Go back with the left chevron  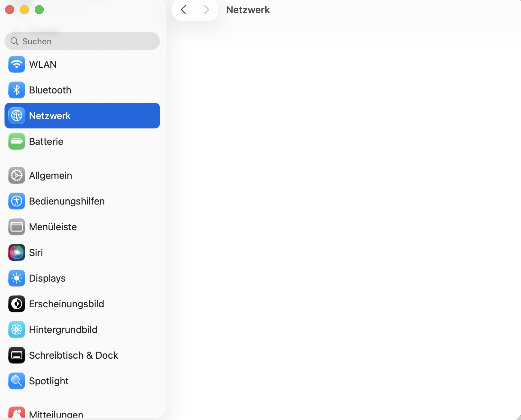[x=184, y=10]
